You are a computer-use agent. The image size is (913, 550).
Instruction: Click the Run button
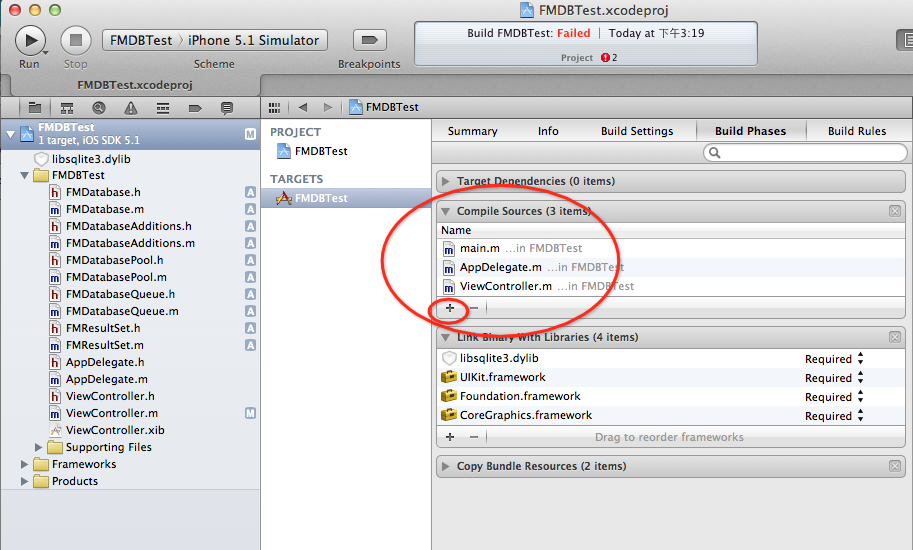[30, 41]
